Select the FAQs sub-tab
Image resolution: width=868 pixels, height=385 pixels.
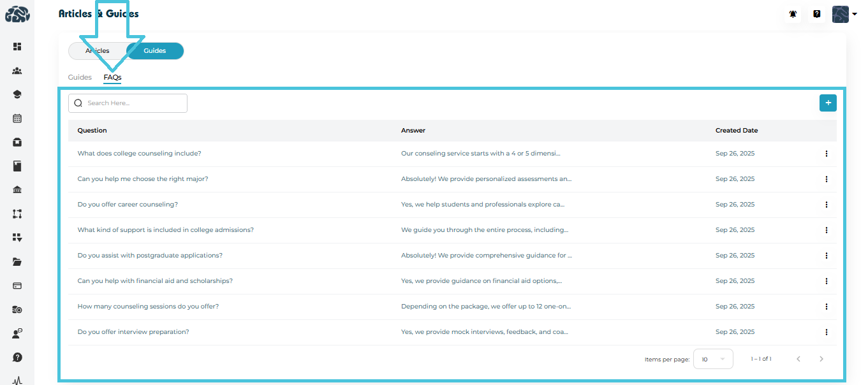[x=112, y=77]
